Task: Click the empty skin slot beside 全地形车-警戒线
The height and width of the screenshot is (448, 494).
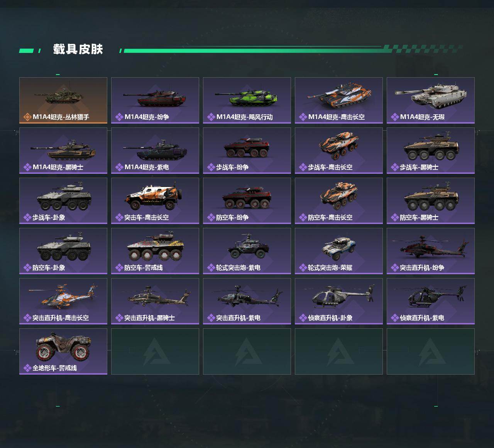Action: [x=155, y=351]
